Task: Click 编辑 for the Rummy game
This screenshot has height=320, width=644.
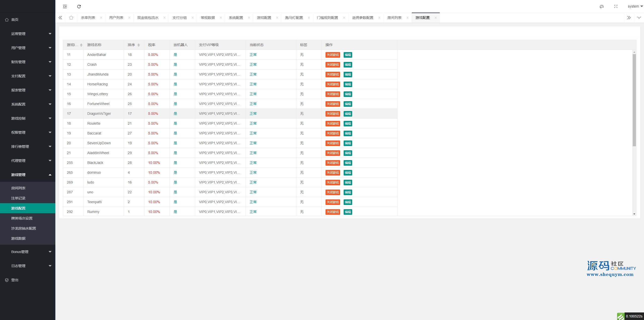Action: [348, 212]
